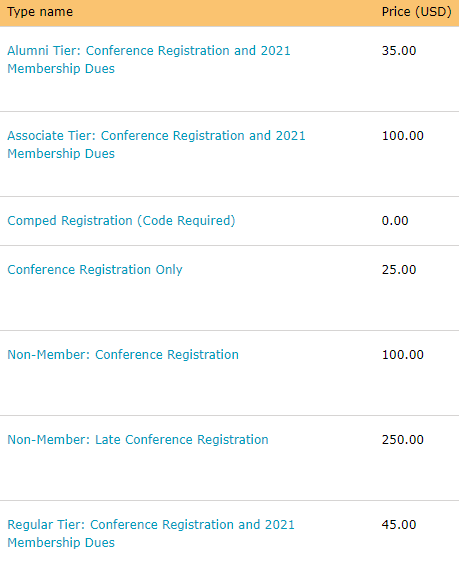Select Non-Member: Late Conference Registration link
Screen dimensions: 459x563
click(x=138, y=439)
